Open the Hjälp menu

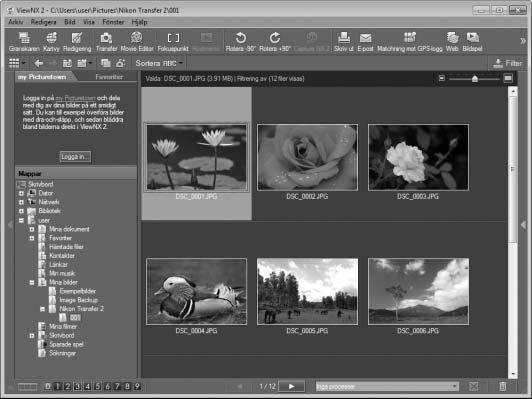139,22
